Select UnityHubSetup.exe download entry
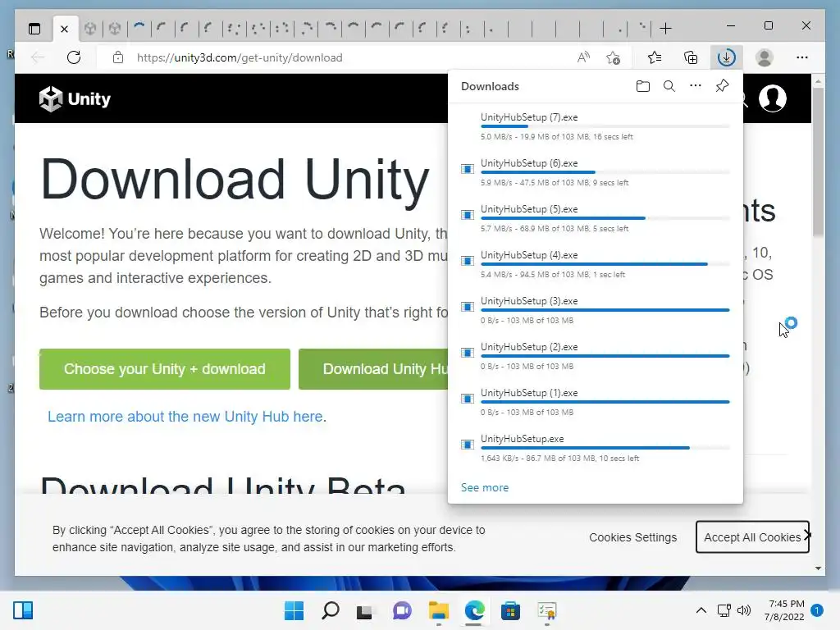840x630 pixels. [596, 449]
